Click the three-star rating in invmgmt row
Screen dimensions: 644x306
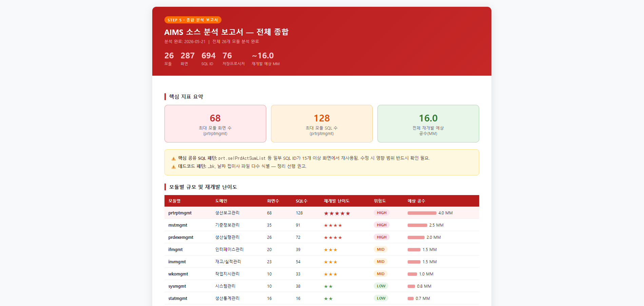331,262
